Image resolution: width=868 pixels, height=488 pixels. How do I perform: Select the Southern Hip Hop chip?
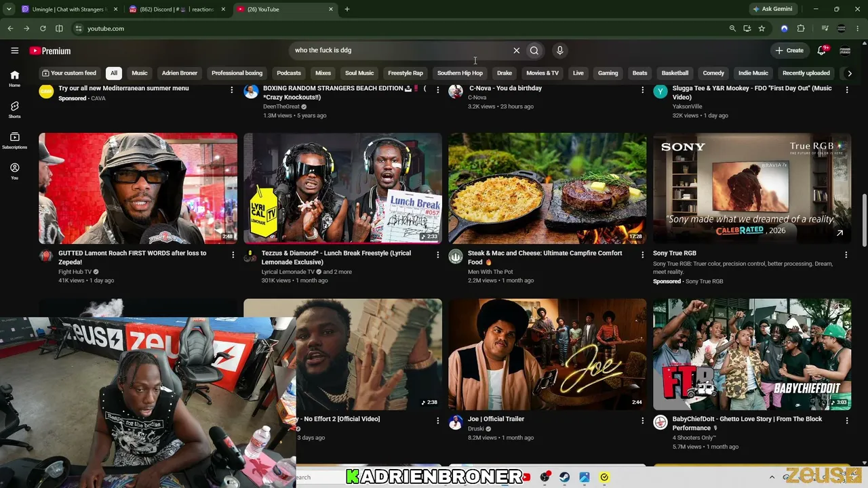(460, 73)
